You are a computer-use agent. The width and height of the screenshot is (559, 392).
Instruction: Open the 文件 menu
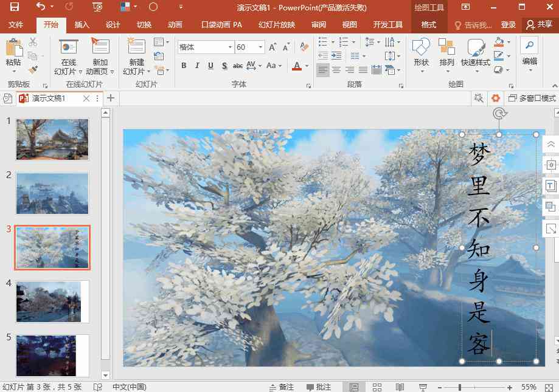click(x=16, y=24)
